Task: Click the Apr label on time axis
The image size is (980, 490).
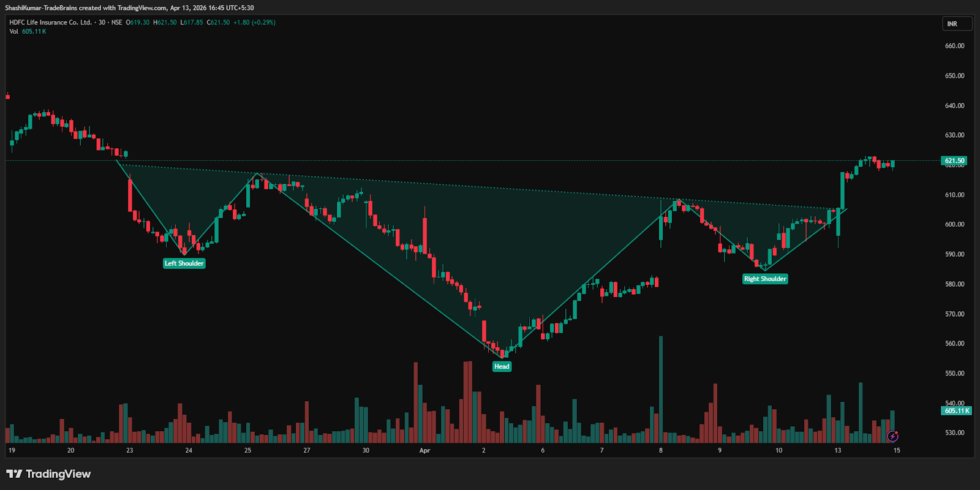Action: point(424,450)
